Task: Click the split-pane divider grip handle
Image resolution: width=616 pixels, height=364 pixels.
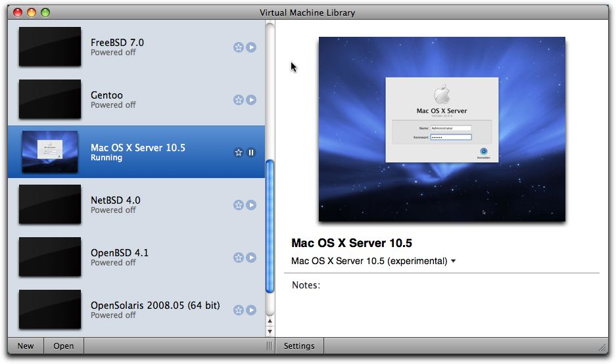Action: pyautogui.click(x=269, y=346)
